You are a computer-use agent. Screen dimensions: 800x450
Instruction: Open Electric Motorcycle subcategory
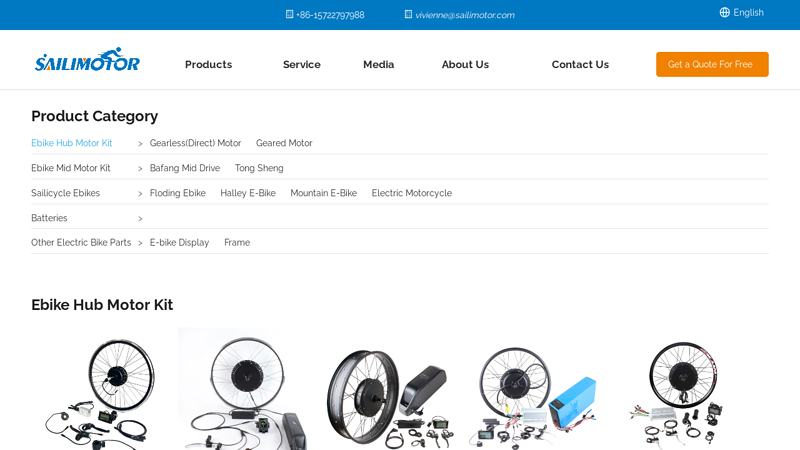pyautogui.click(x=412, y=193)
